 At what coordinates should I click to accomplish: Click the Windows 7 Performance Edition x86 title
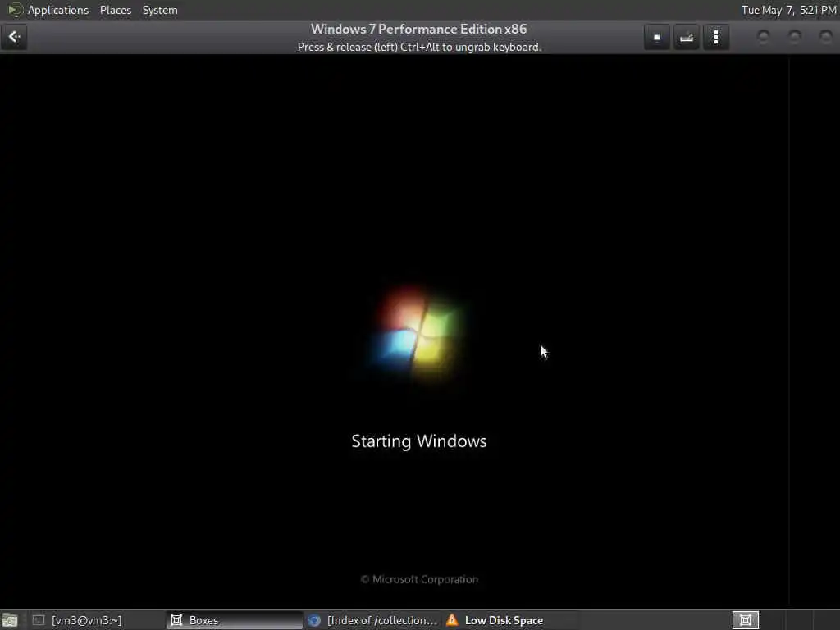(419, 29)
